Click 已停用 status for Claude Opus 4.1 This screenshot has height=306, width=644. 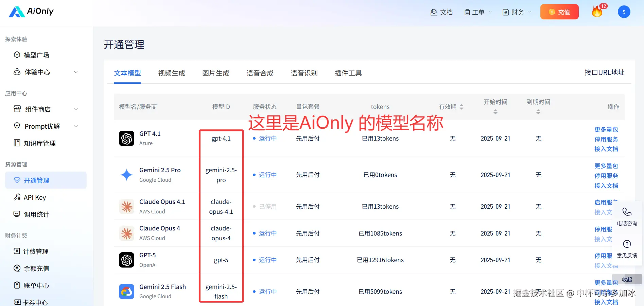pos(265,207)
